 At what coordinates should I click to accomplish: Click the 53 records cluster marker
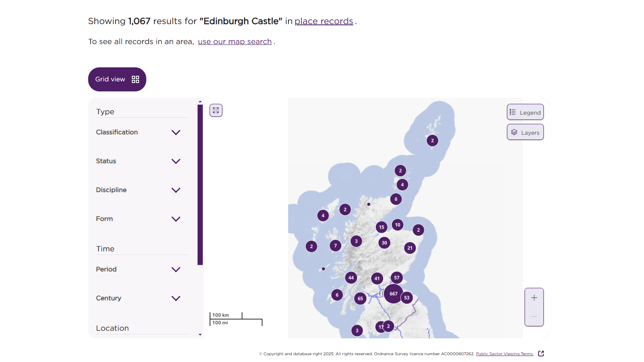(407, 298)
